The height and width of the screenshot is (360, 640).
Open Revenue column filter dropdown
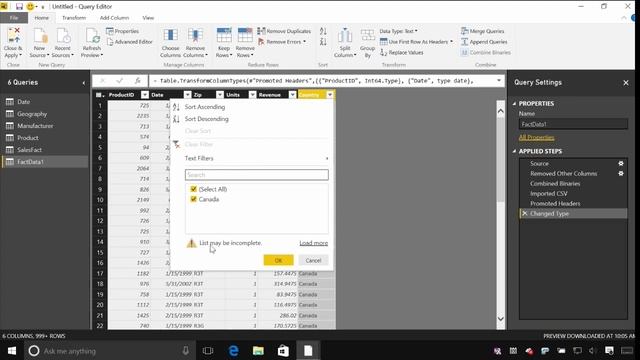[292, 95]
